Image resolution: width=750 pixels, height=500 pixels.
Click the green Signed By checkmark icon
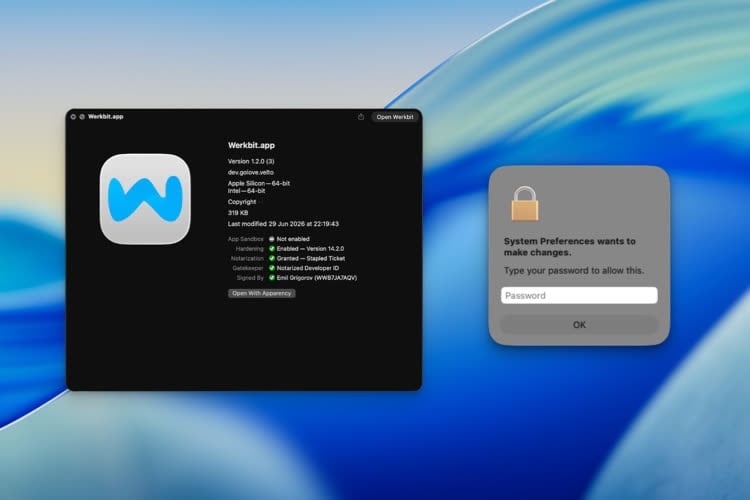click(x=272, y=278)
